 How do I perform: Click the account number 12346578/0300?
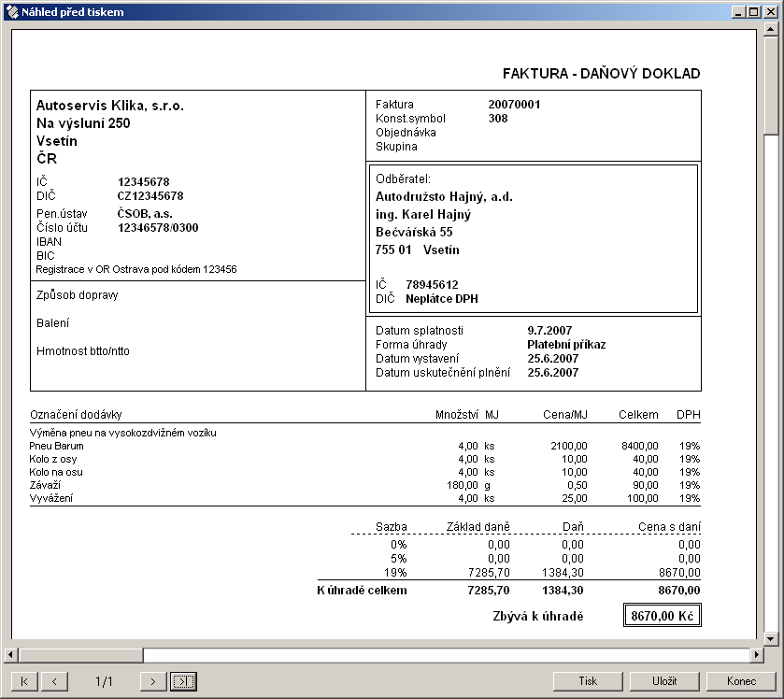point(158,228)
